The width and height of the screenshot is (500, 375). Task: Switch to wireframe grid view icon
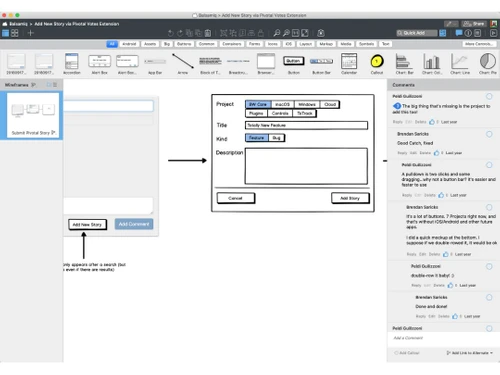pyautogui.click(x=15, y=33)
